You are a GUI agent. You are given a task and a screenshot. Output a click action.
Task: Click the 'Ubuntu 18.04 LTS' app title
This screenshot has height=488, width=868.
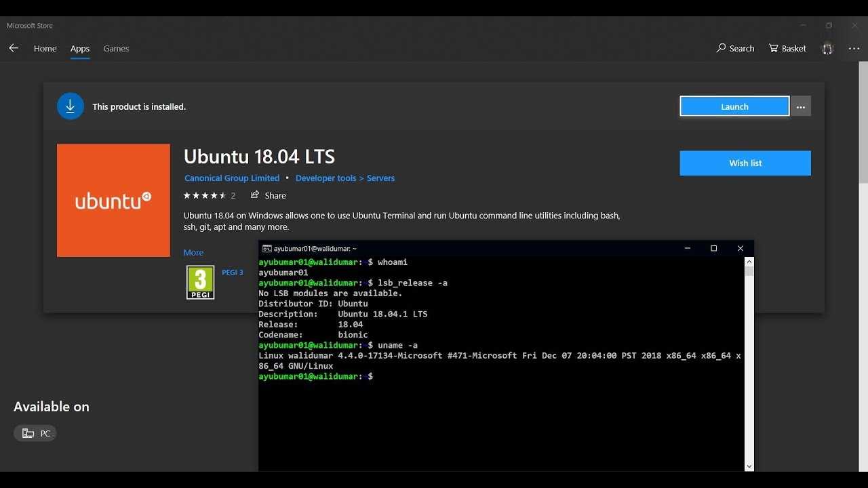(259, 157)
